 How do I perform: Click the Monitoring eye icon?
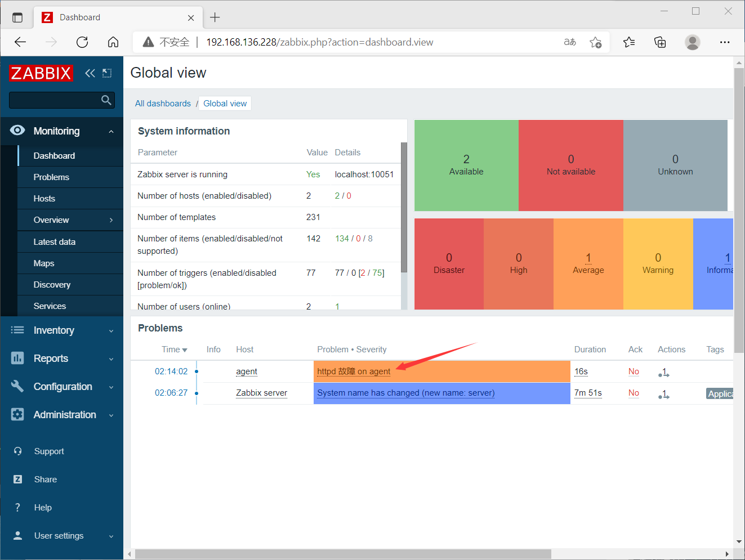(x=17, y=131)
